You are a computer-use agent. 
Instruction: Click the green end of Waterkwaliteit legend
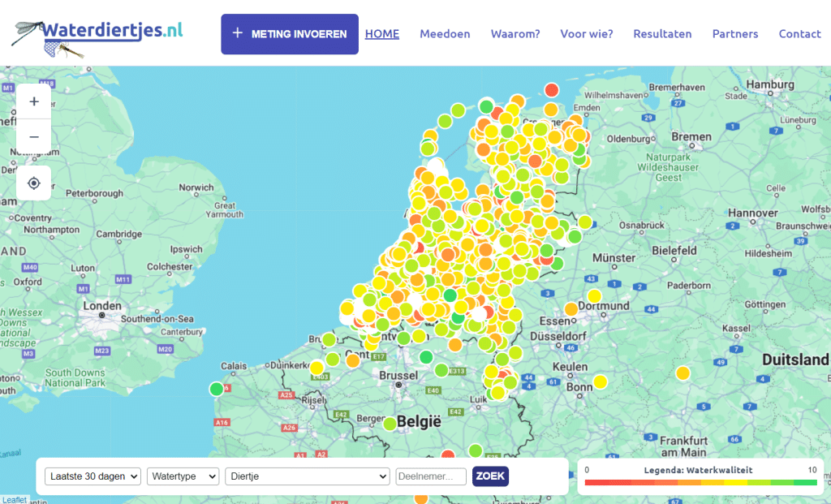pyautogui.click(x=806, y=482)
